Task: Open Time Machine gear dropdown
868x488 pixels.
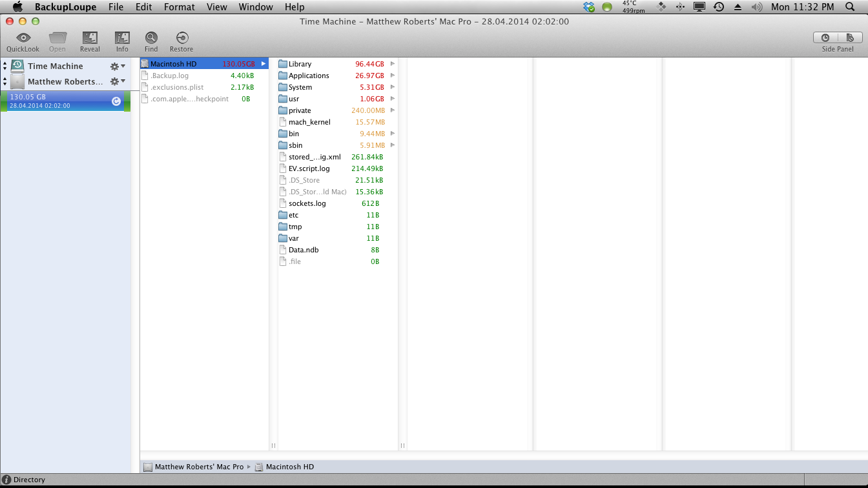Action: (x=118, y=66)
